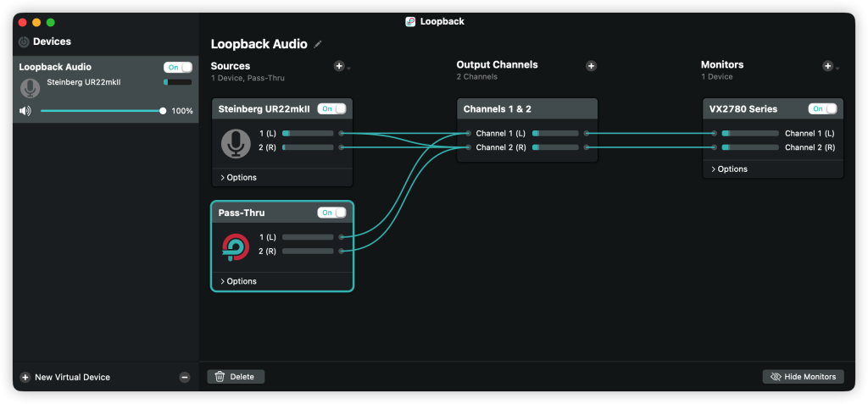Image resolution: width=868 pixels, height=404 pixels.
Task: Open the add Monitors dropdown menu
Action: coord(831,66)
